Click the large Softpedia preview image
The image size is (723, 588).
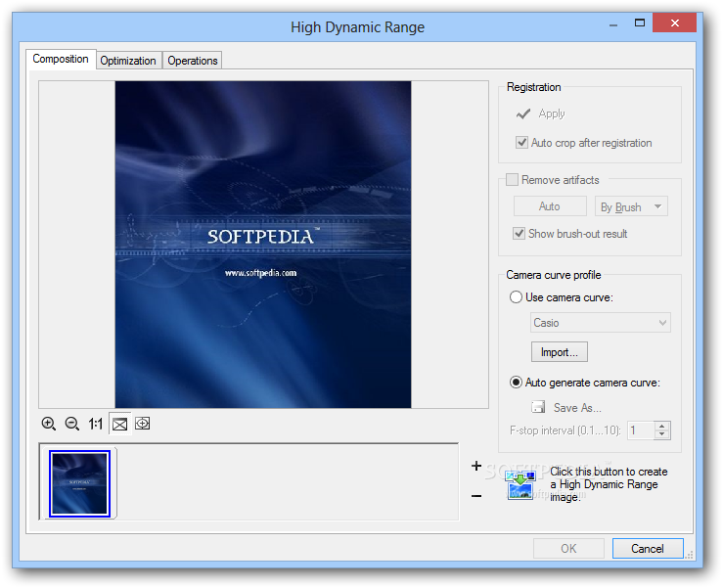(x=263, y=245)
